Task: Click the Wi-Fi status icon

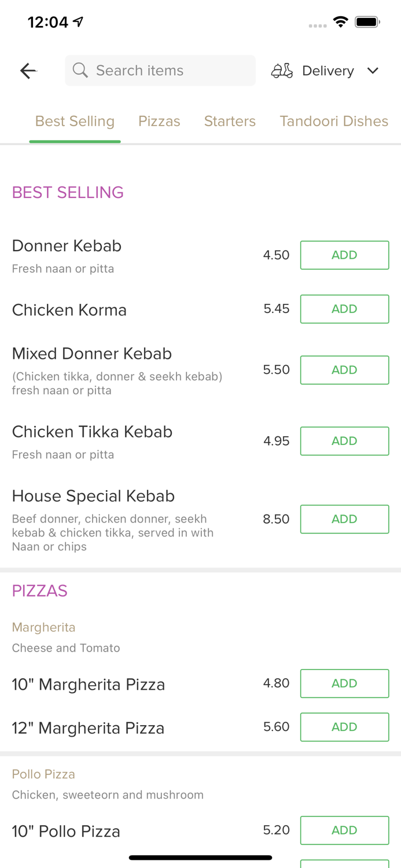Action: point(340,21)
